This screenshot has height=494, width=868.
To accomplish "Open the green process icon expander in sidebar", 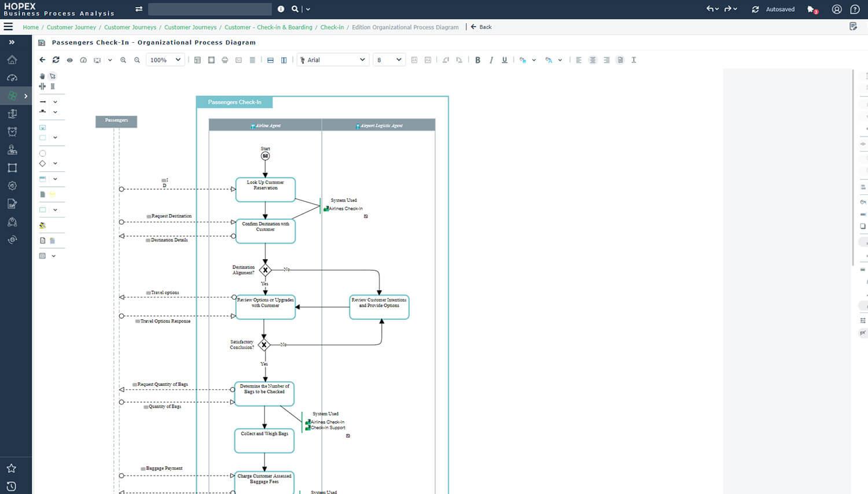I will 25,96.
